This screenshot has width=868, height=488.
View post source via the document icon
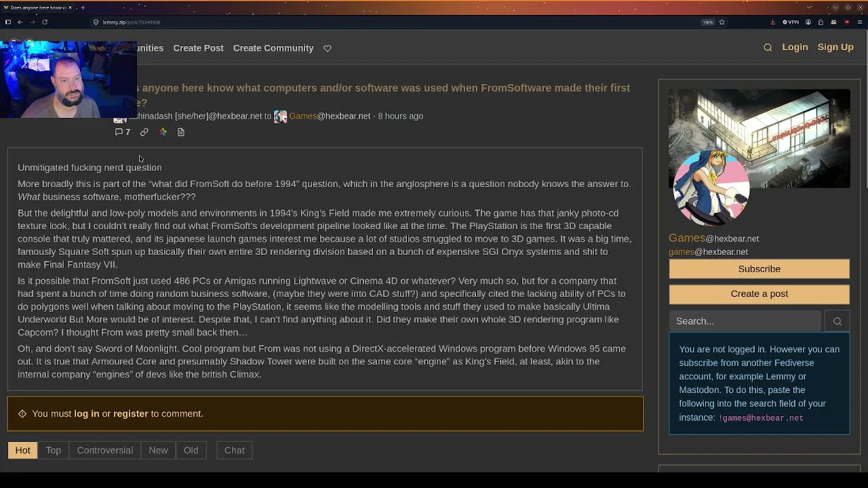pyautogui.click(x=181, y=132)
